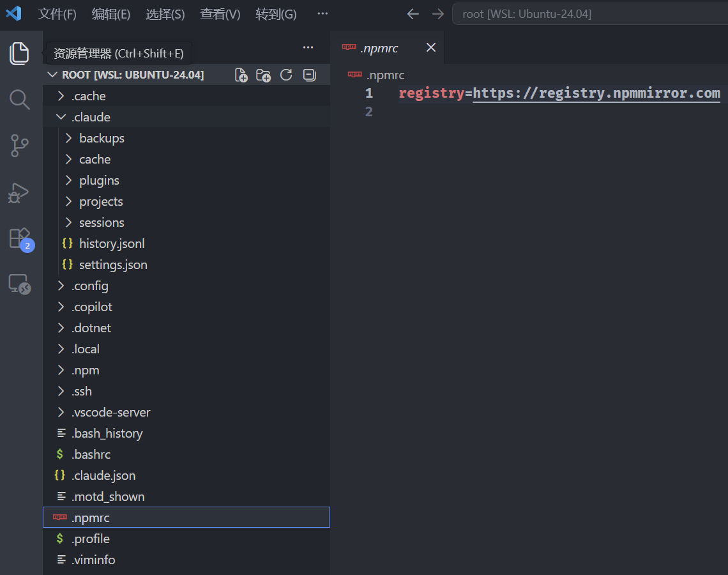
Task: Select the .npmrc file in explorer
Action: 186,517
